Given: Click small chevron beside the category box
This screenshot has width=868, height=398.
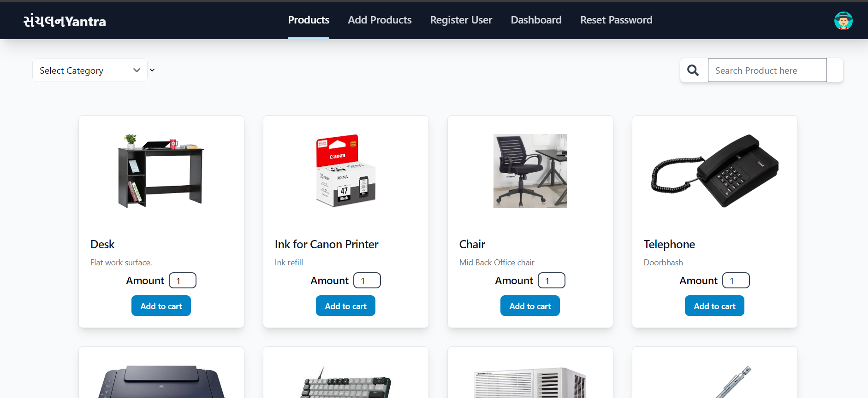Looking at the screenshot, I should coord(152,70).
